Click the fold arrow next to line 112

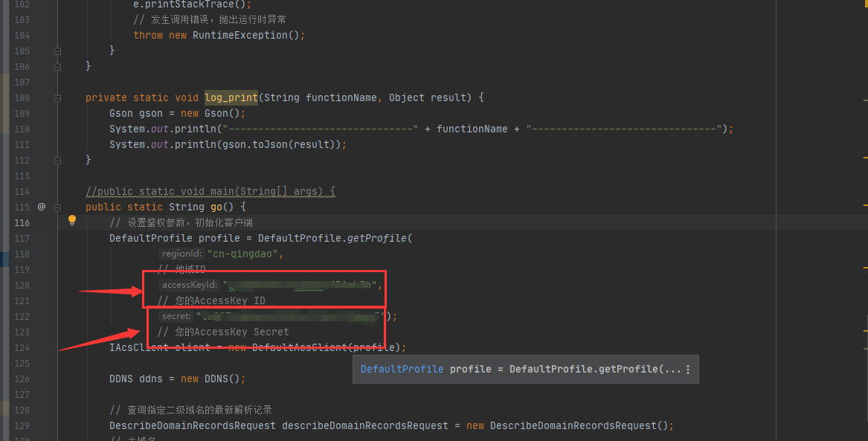tap(57, 160)
